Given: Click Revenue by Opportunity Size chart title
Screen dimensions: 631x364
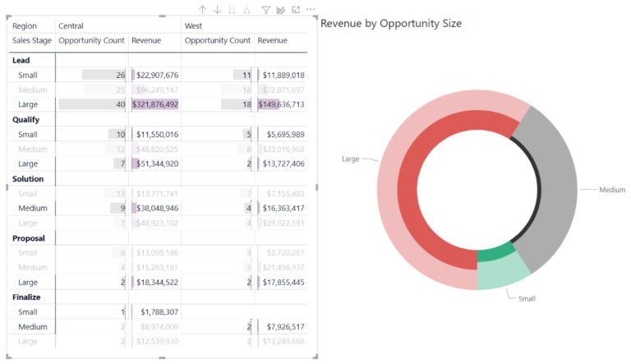Looking at the screenshot, I should pyautogui.click(x=391, y=23).
